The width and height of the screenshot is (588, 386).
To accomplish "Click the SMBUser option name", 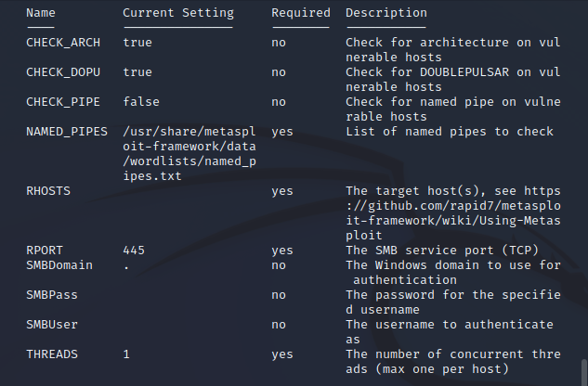I will (x=52, y=325).
